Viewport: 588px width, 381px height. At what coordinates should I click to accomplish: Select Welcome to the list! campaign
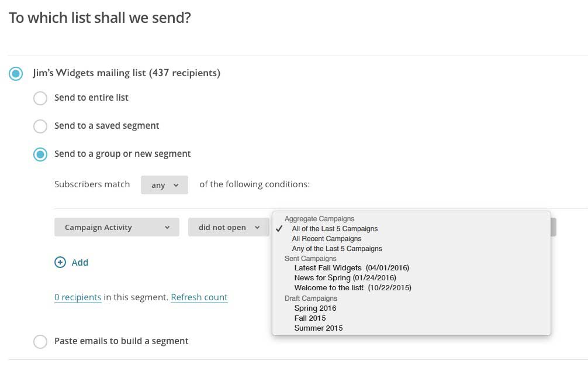352,288
